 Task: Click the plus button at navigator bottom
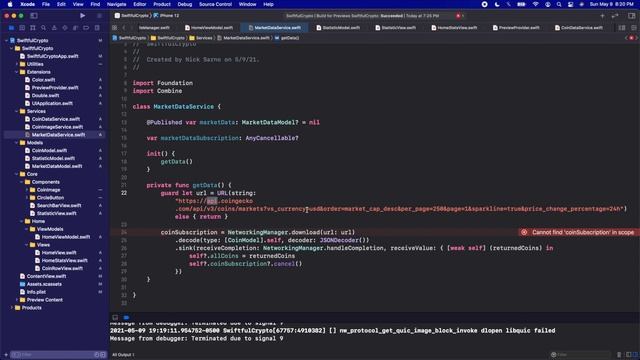(6, 355)
